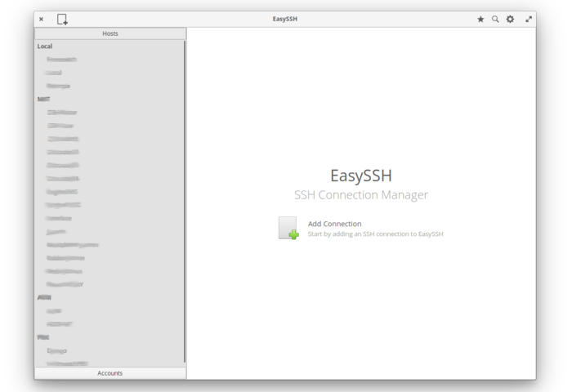The image size is (572, 392).
Task: Open settings with the gear icon
Action: click(x=510, y=20)
